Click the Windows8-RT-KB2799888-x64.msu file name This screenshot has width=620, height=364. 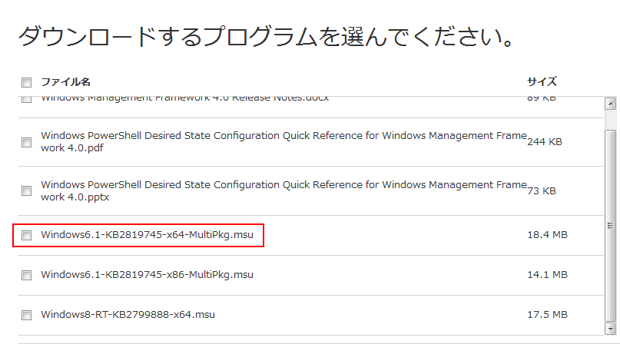click(128, 314)
